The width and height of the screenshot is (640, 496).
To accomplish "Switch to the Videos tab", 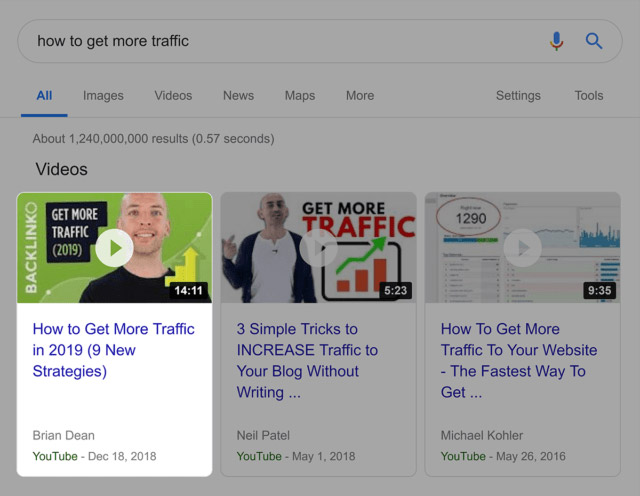I will [173, 96].
